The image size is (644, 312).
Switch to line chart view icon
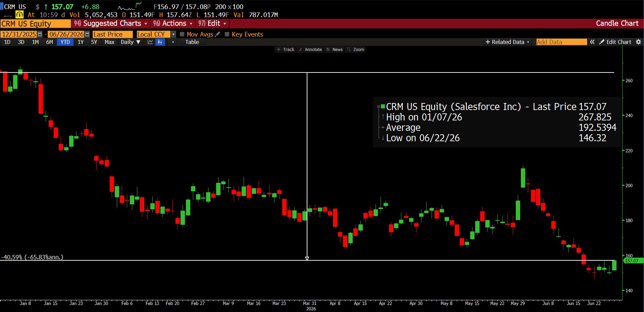click(x=150, y=42)
